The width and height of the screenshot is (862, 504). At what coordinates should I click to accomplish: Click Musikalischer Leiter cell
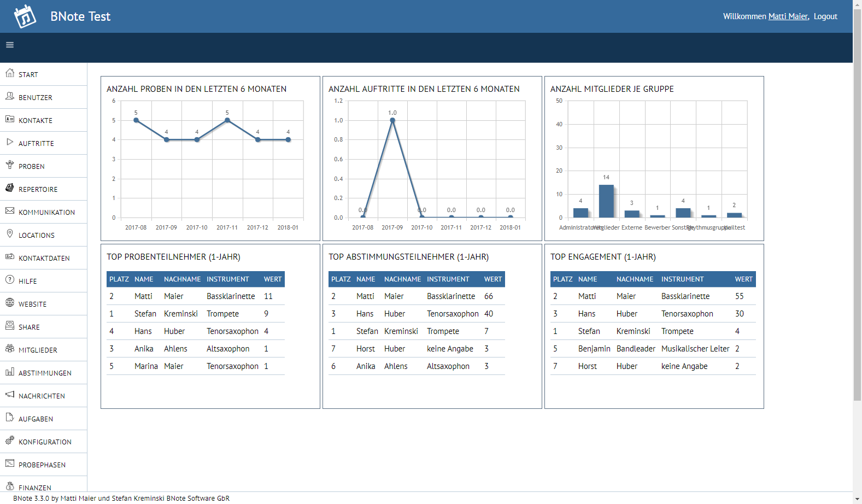(695, 349)
